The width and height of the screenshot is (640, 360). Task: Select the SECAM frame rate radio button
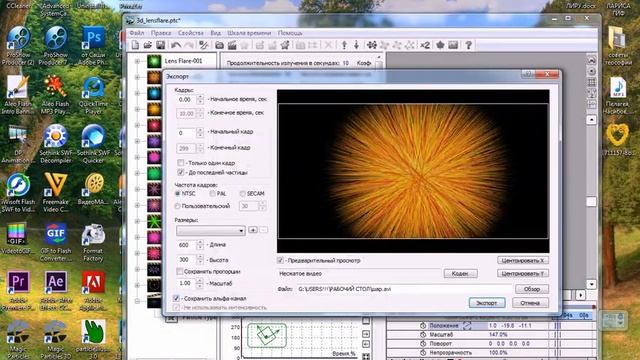click(243, 193)
